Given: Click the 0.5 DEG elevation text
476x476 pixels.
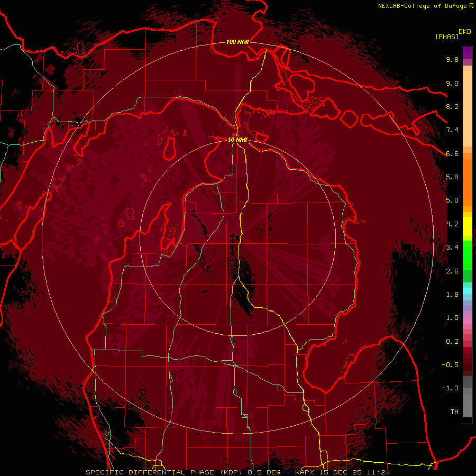Looking at the screenshot, I should click(x=264, y=472).
